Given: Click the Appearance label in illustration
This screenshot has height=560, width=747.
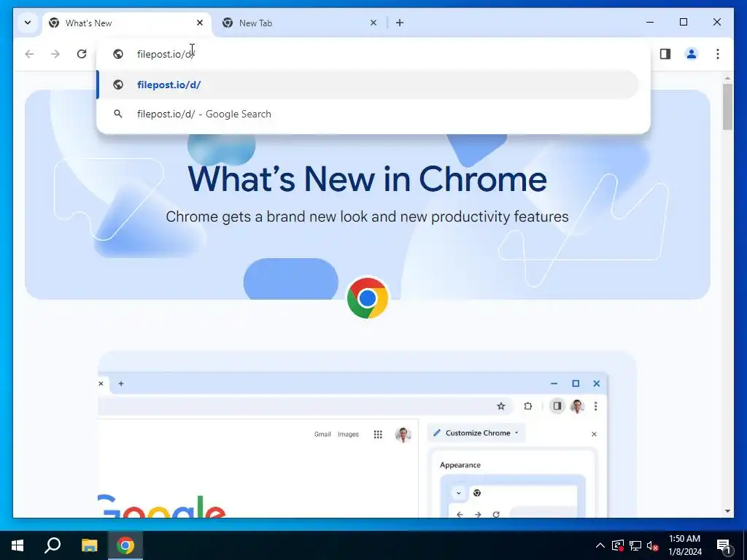Looking at the screenshot, I should click(x=460, y=464).
